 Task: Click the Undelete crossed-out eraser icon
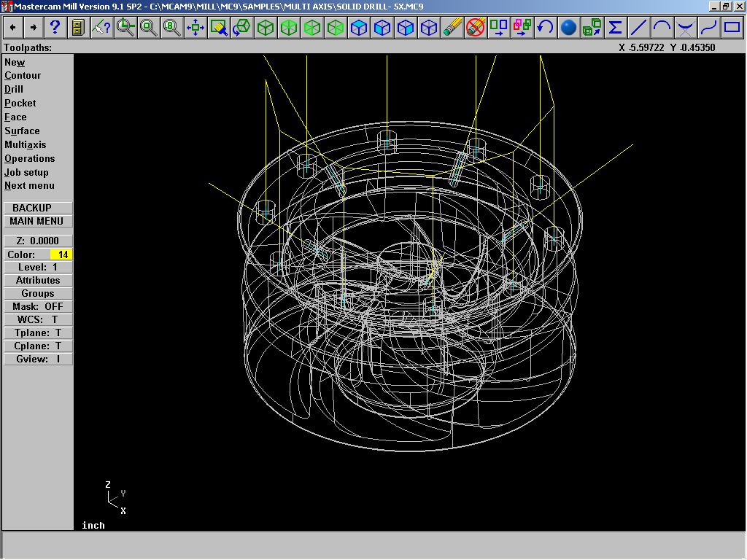click(476, 27)
